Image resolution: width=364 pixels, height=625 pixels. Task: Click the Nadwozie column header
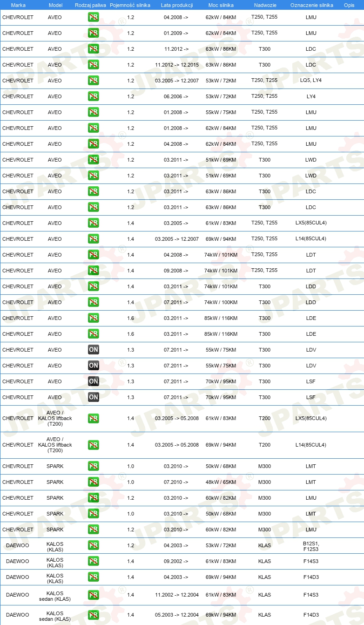pos(265,5)
